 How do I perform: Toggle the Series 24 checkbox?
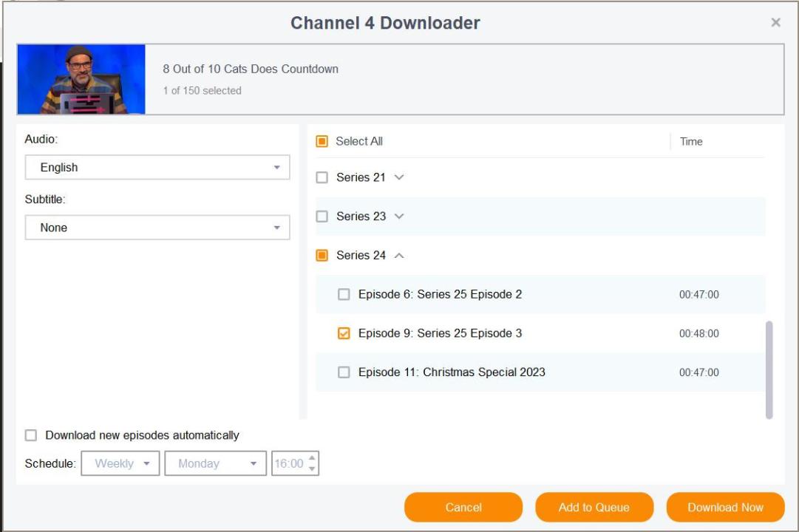click(322, 256)
